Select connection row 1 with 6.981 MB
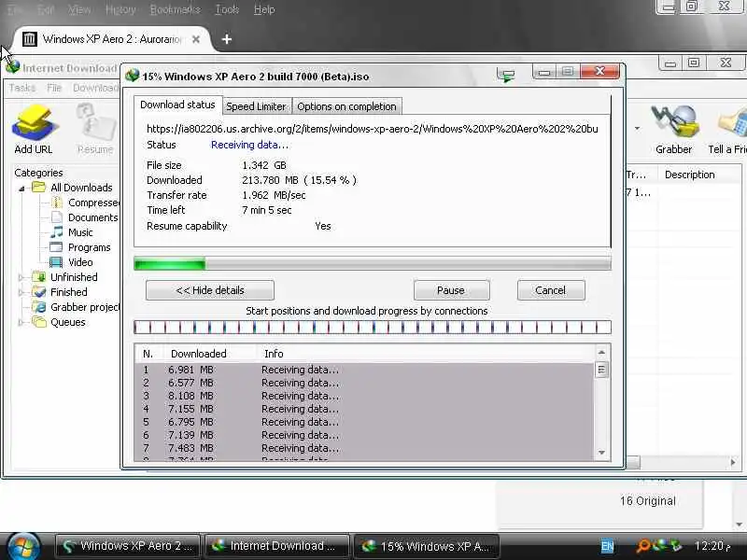The width and height of the screenshot is (747, 560). [x=365, y=370]
